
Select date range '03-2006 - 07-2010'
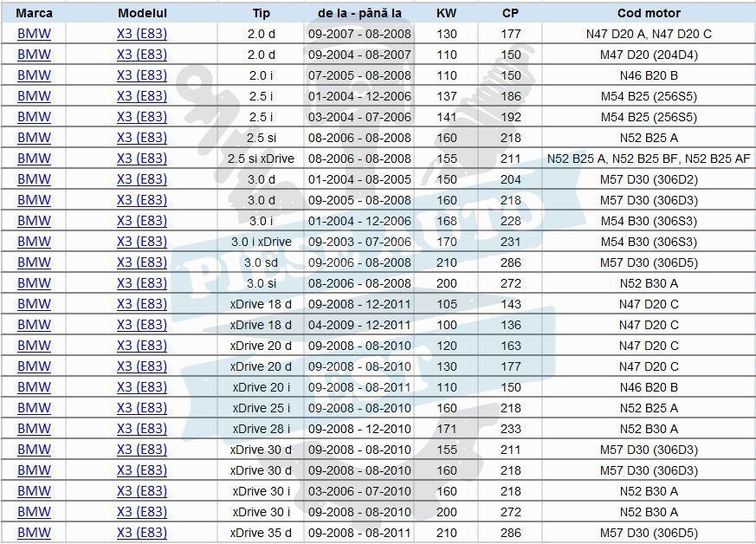coord(359,491)
